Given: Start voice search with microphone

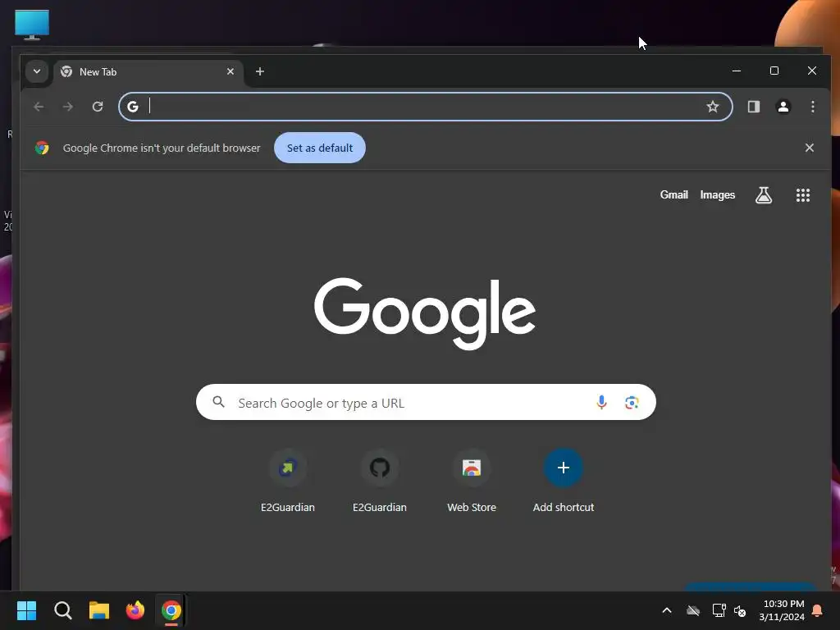Looking at the screenshot, I should click(x=601, y=402).
